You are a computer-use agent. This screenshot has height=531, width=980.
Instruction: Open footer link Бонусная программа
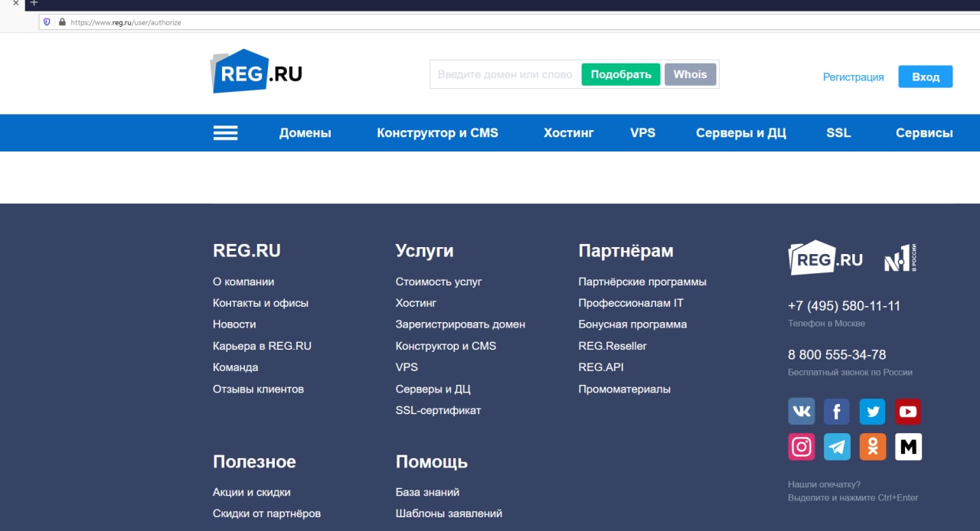pos(632,324)
